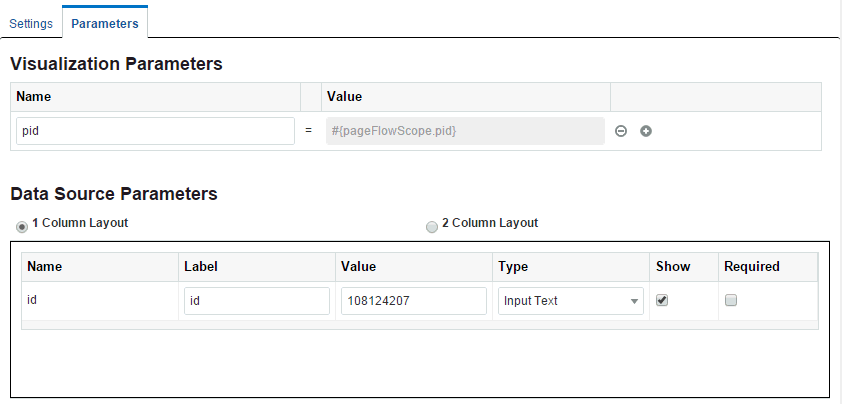Focus the Label field containing id
This screenshot has height=404, width=842.
257,301
